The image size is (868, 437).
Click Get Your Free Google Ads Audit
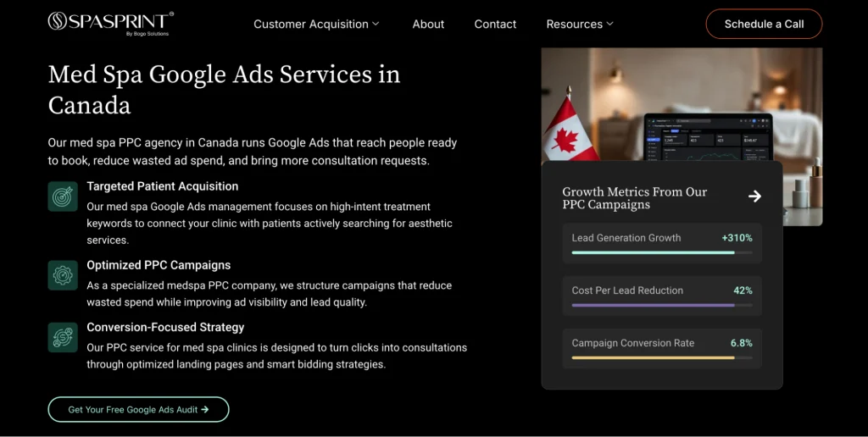pos(138,409)
